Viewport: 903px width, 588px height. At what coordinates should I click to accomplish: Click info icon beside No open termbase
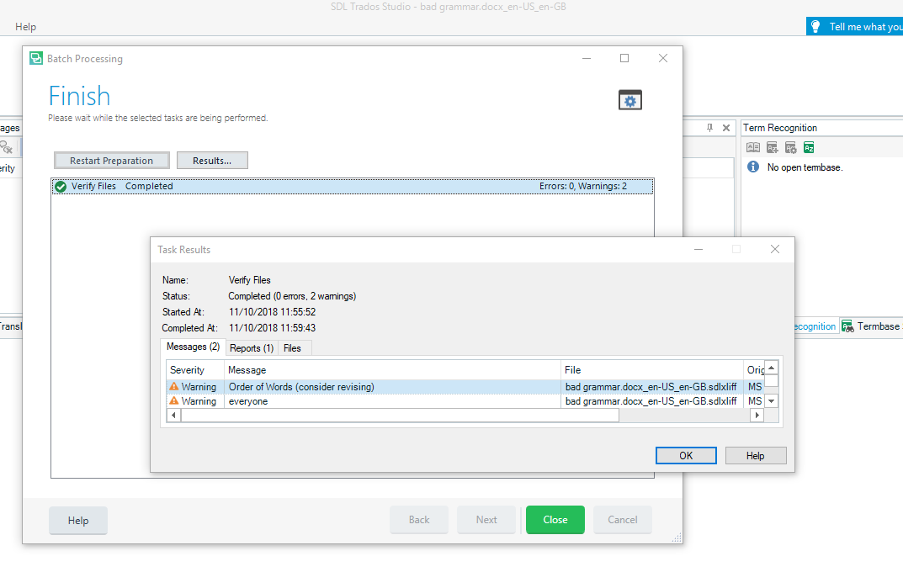point(752,167)
